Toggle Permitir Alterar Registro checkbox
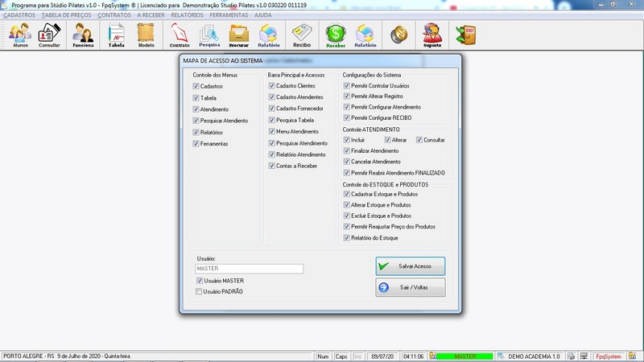The height and width of the screenshot is (362, 644). click(x=347, y=96)
